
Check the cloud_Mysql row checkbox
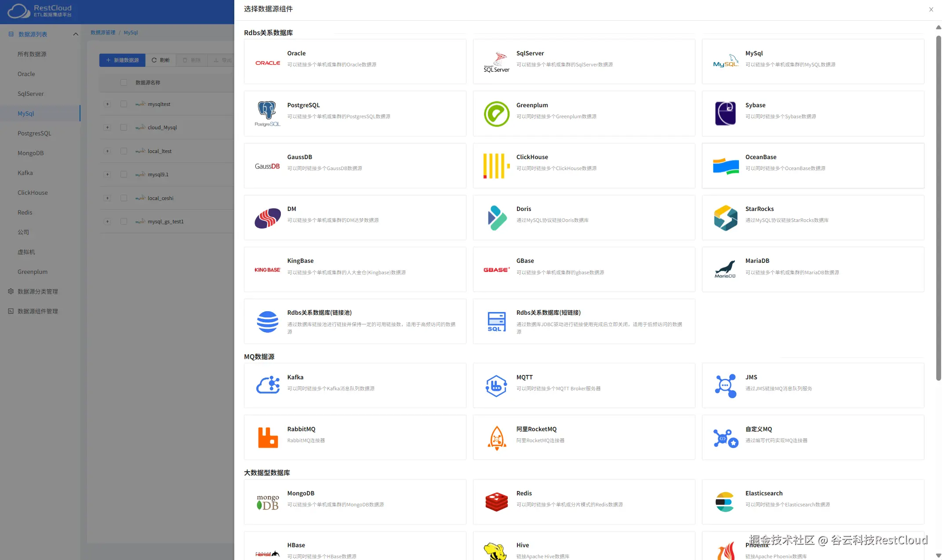[124, 127]
